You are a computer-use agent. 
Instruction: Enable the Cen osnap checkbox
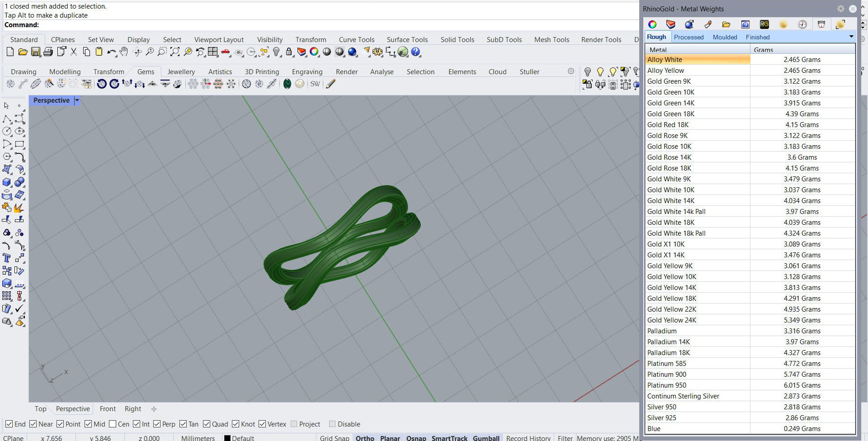[113, 424]
